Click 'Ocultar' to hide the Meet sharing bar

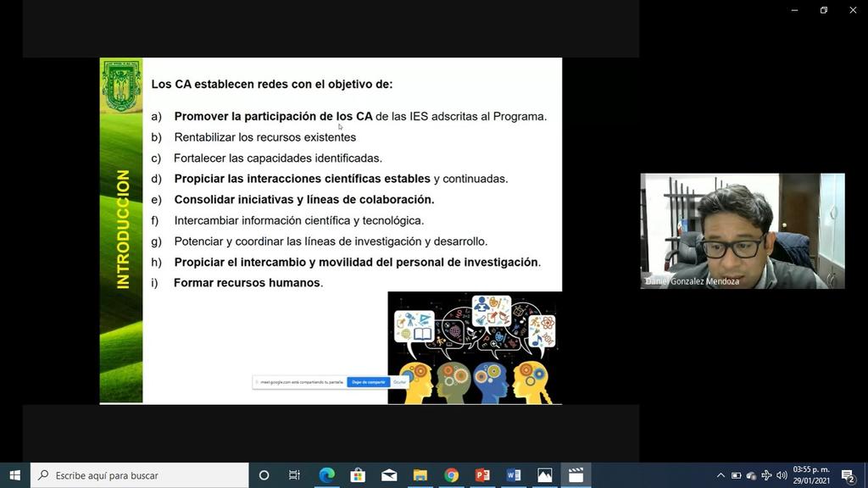tap(398, 381)
